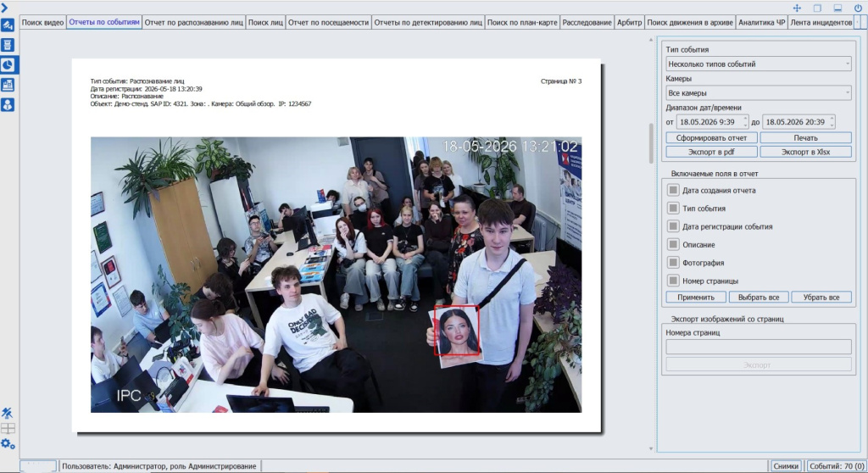Click the Пользователь: Администратор status text

point(159,466)
